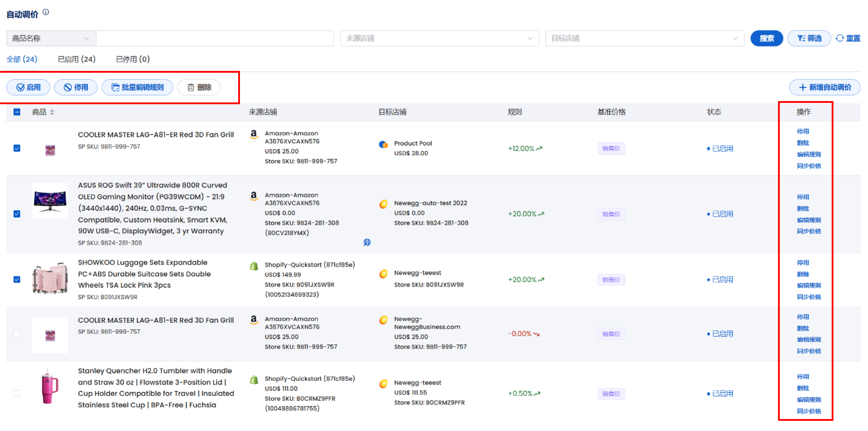Expand the 来源店铺 store dropdown
Viewport: 868px width, 431px height.
(x=440, y=38)
